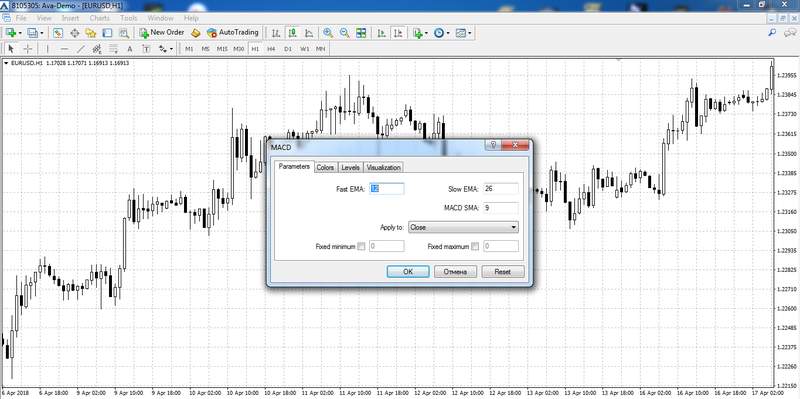This screenshot has height=399, width=800.
Task: Toggle the Data Window crosshair-target icon
Action: point(74,33)
